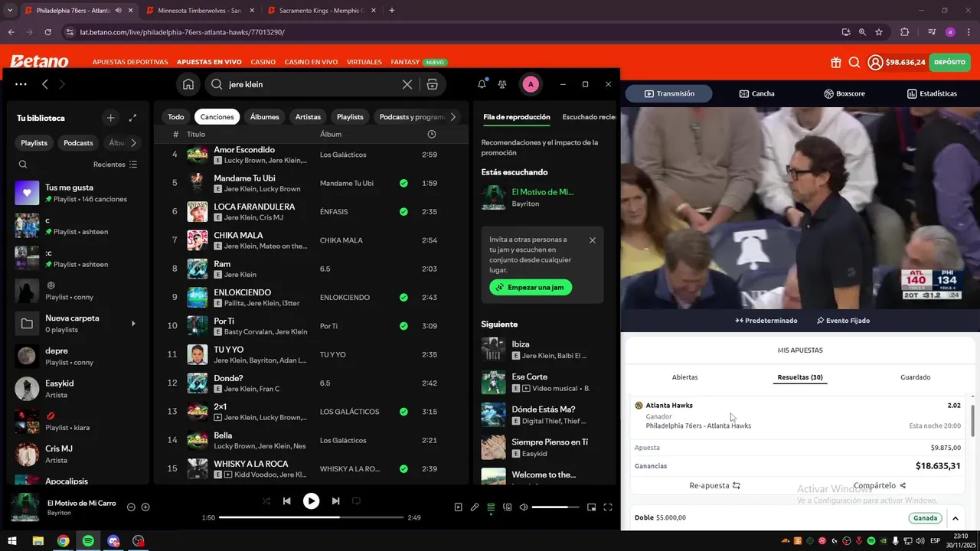The width and height of the screenshot is (980, 551).
Task: Open Guardado tab in Mis Apuestas
Action: (x=915, y=377)
